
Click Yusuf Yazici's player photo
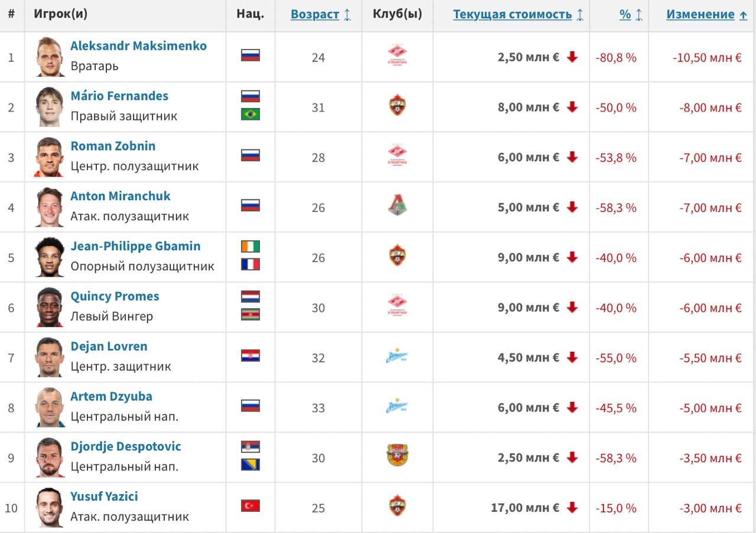(49, 508)
